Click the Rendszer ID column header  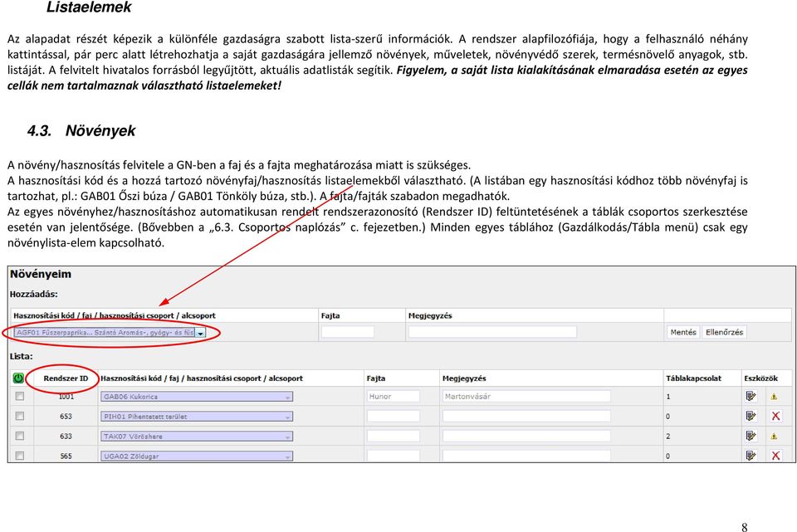[66, 378]
